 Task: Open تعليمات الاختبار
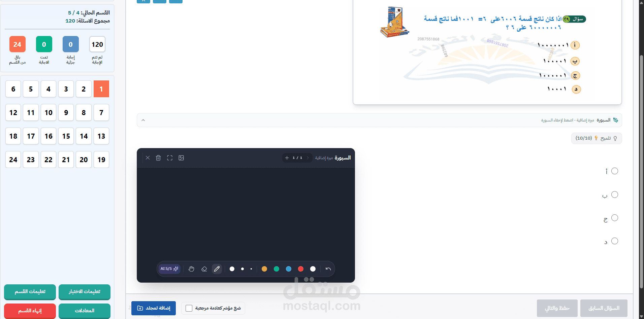point(85,292)
